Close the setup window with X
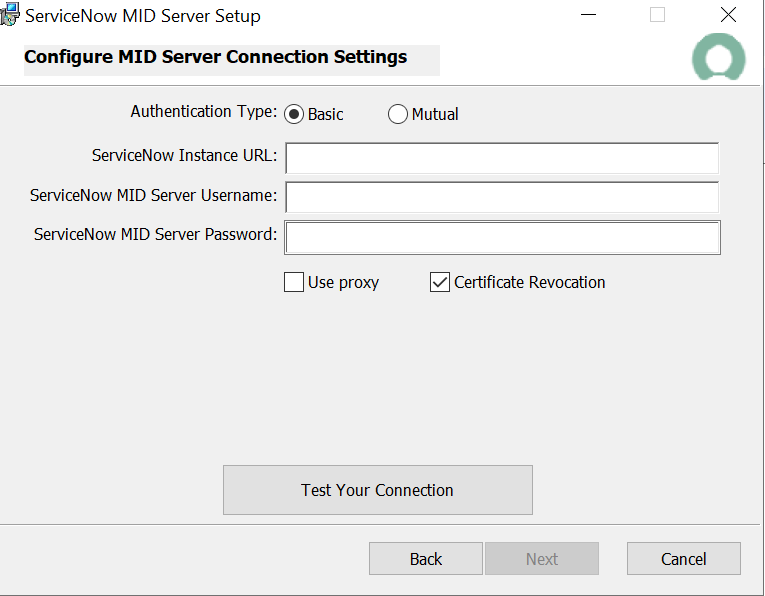 click(728, 15)
